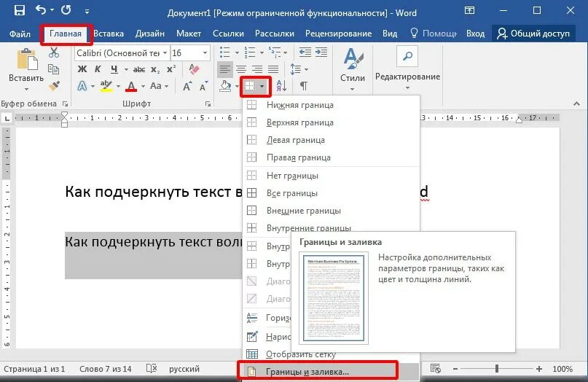The image size is (588, 382).
Task: Choose Нет границы from menu
Action: 331,176
